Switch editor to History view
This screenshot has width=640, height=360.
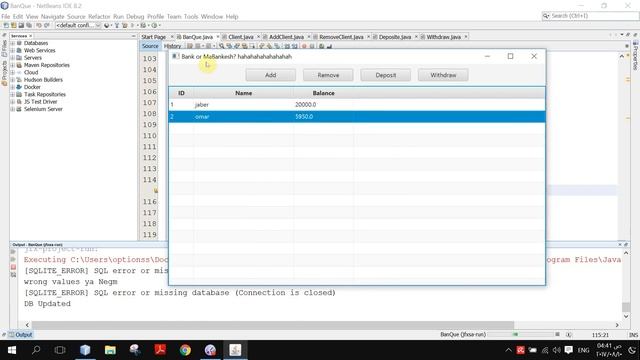pos(172,46)
